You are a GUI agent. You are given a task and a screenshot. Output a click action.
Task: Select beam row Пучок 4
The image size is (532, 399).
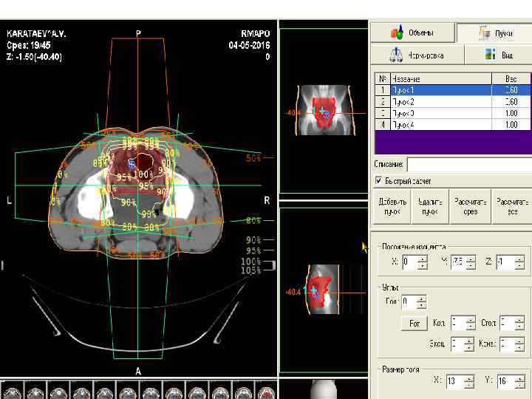tap(453, 125)
